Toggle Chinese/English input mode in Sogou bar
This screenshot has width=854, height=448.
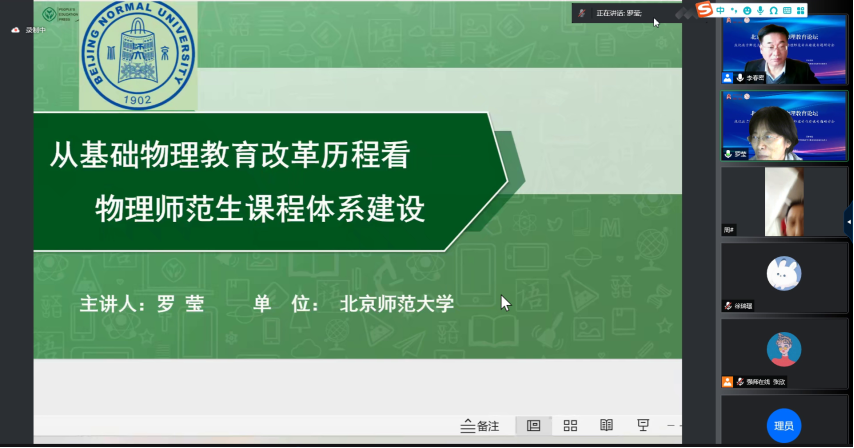(720, 9)
